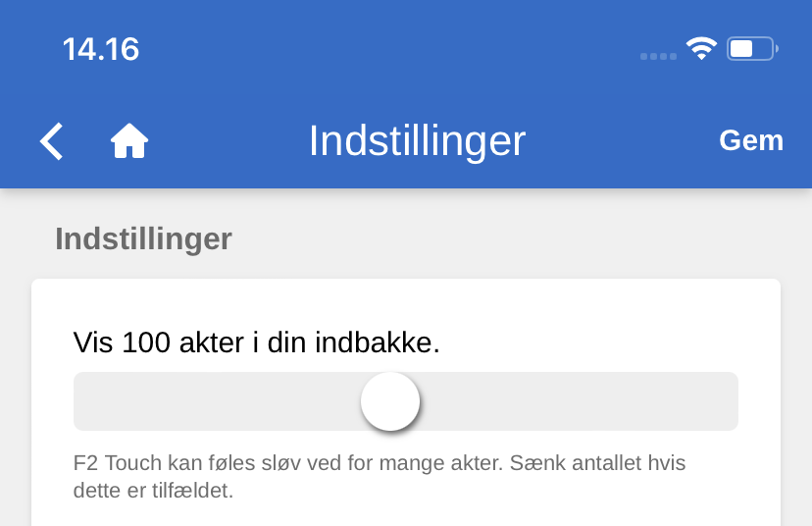This screenshot has width=812, height=526.
Task: Click the far left end of the slider
Action: pyautogui.click(x=80, y=401)
